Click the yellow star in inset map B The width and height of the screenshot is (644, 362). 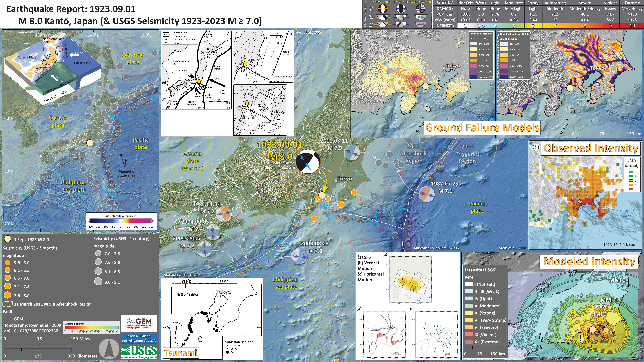(x=245, y=63)
